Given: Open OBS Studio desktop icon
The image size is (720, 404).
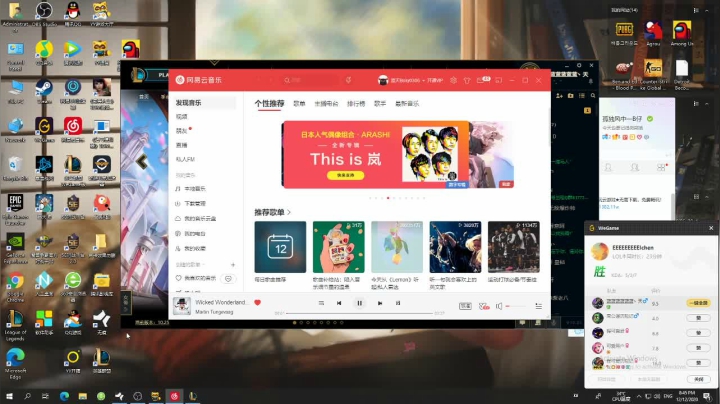Looking at the screenshot, I should [x=44, y=13].
